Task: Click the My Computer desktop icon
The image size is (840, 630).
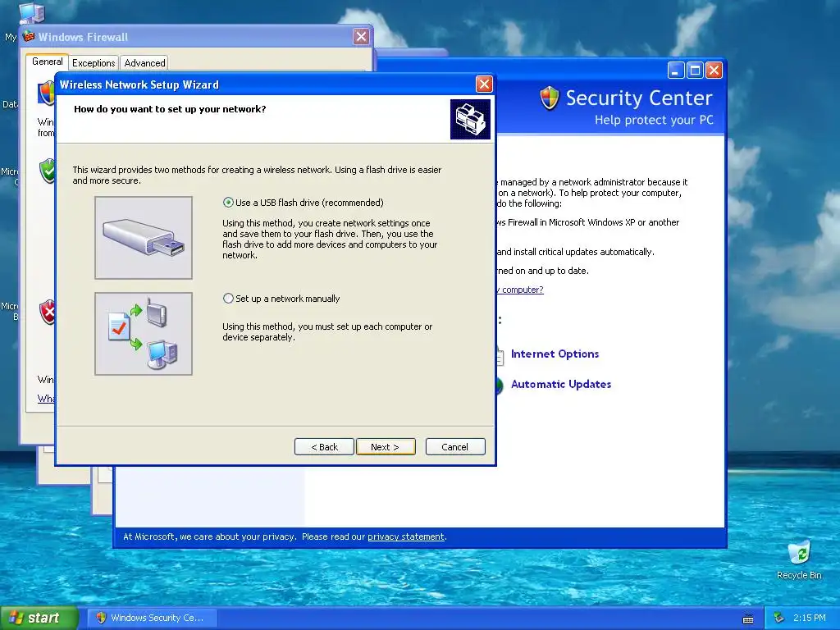Action: tap(31, 13)
